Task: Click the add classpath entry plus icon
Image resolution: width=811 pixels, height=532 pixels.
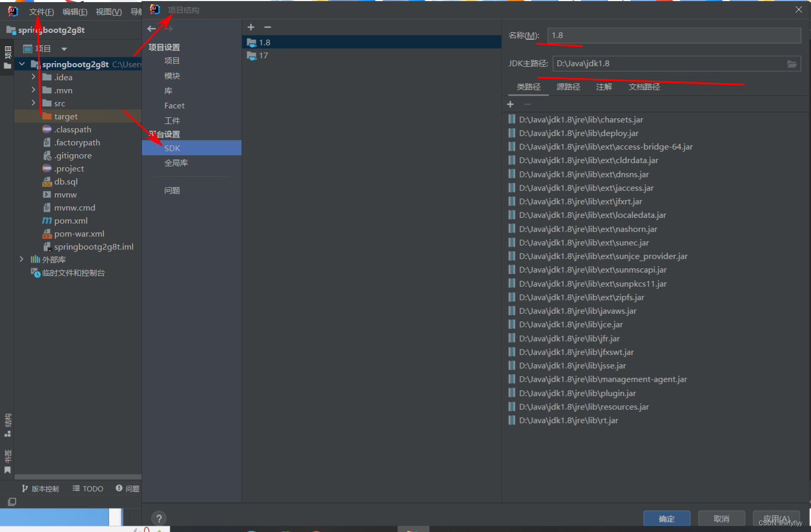Action: pos(510,104)
